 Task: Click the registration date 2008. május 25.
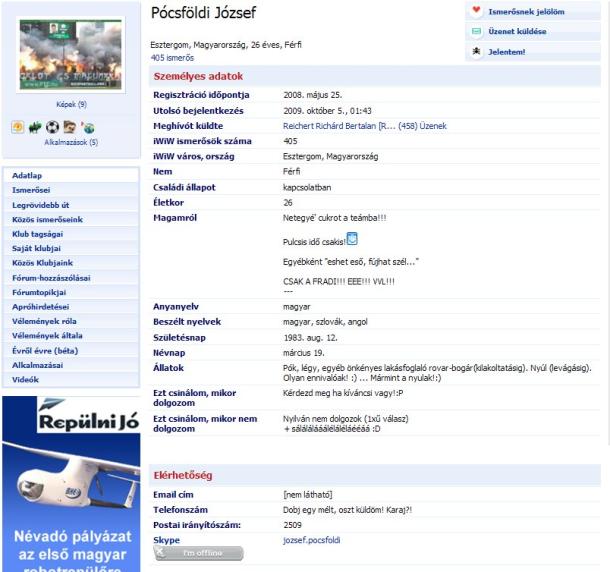[x=312, y=95]
